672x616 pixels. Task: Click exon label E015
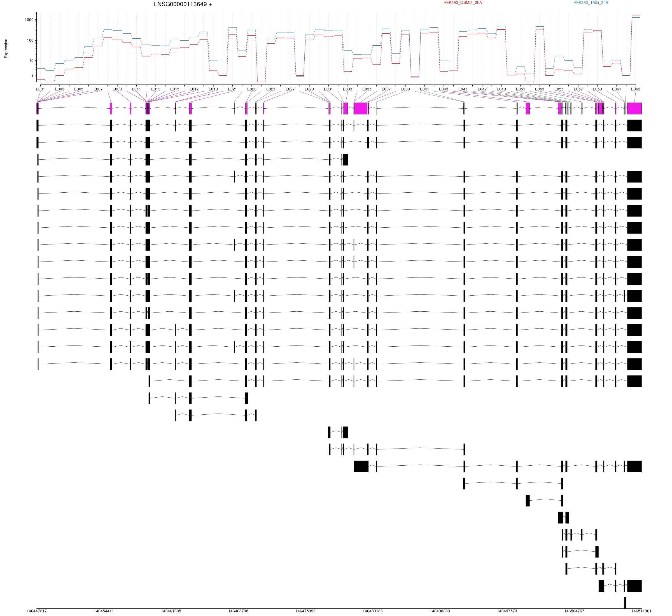[x=175, y=89]
